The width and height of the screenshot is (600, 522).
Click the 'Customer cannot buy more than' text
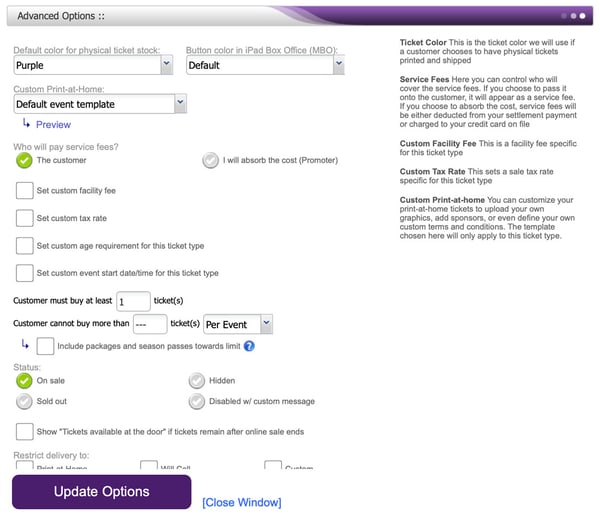pos(71,323)
